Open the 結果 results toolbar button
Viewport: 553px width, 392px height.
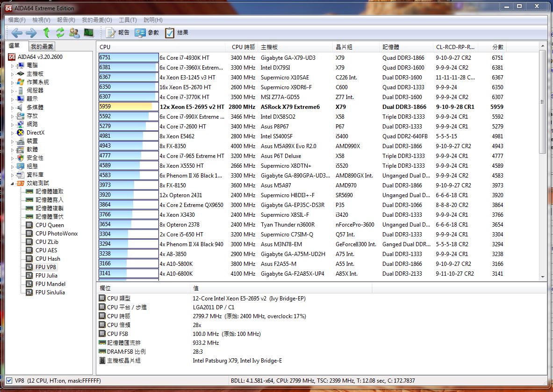[177, 33]
